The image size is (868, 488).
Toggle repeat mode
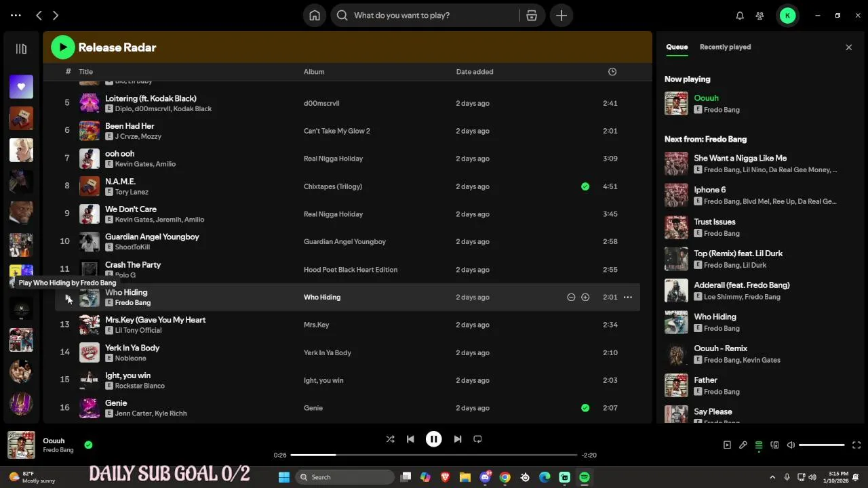click(x=477, y=439)
